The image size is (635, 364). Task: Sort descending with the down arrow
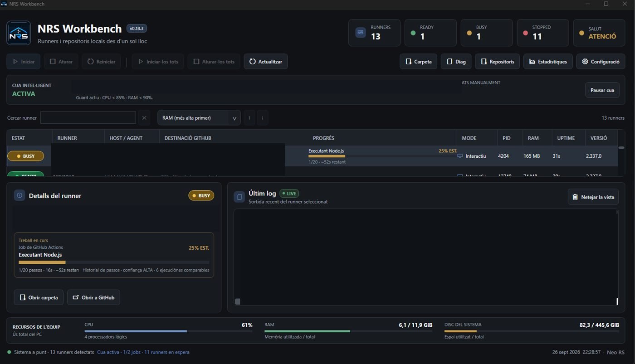point(262,118)
